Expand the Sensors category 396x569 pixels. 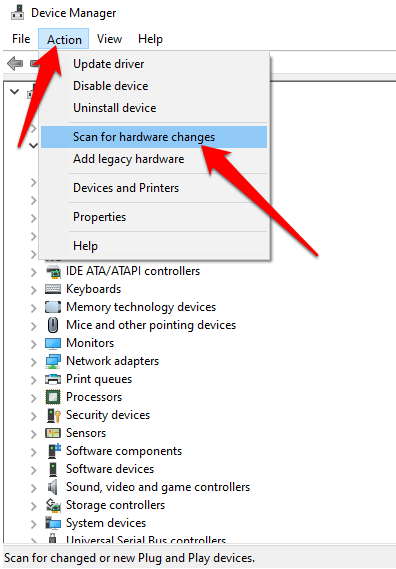point(33,434)
